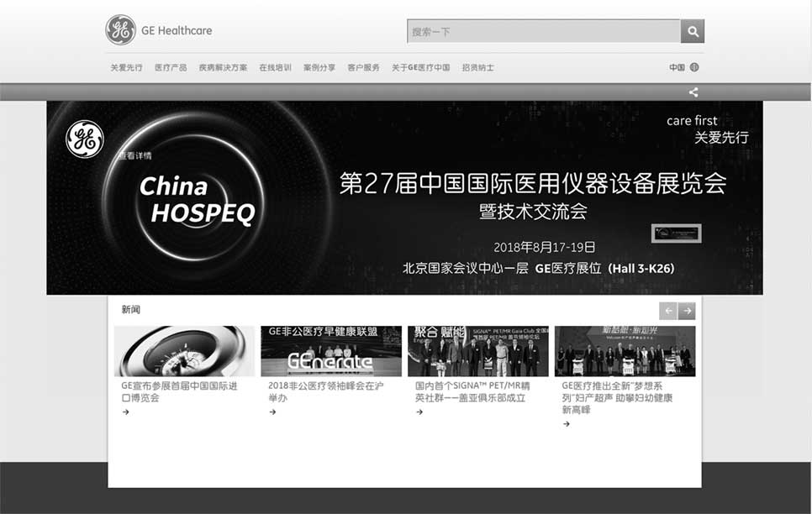Click the care first 关爱先行 banner slogan
Screen dimensions: 812x514
pos(708,128)
